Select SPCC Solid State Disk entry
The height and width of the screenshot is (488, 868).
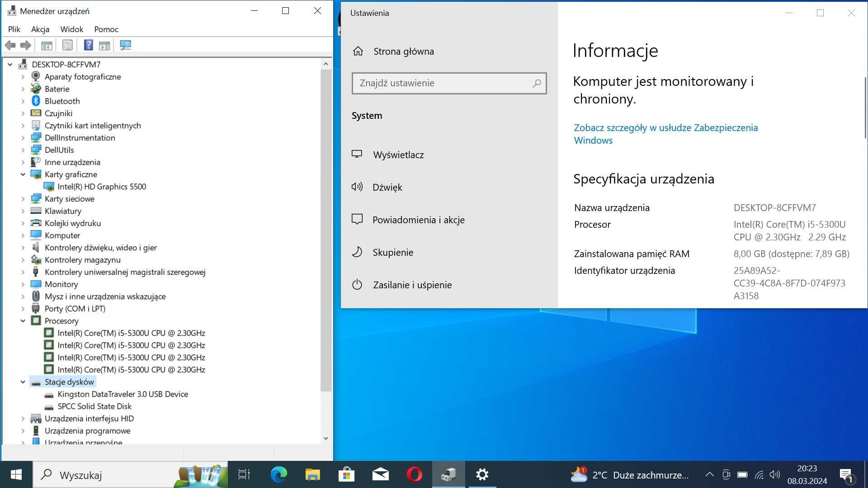(95, 406)
